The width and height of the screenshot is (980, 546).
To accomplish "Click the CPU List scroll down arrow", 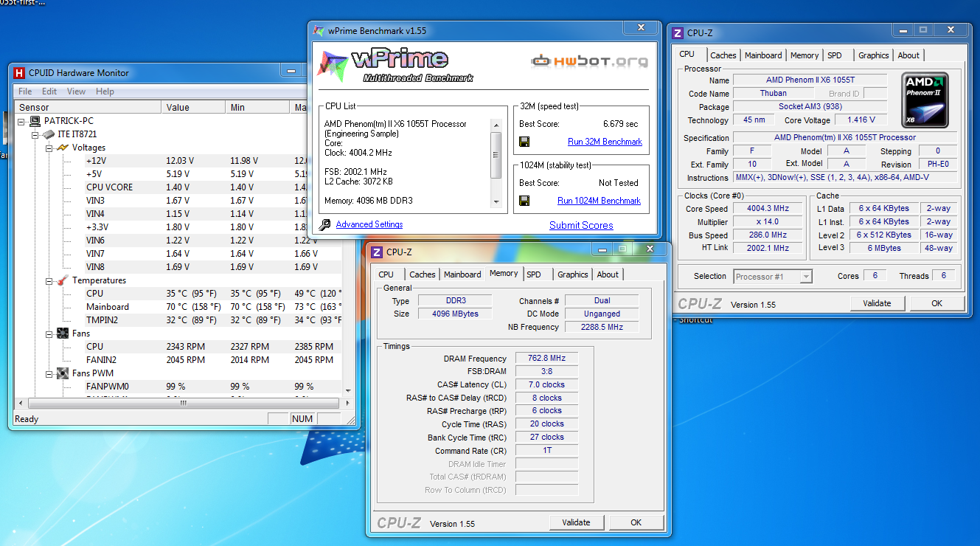I will (x=496, y=202).
